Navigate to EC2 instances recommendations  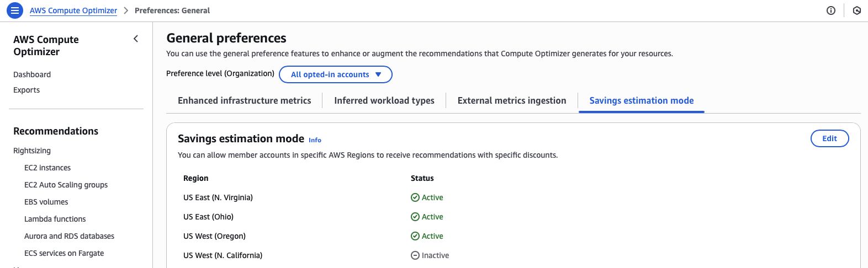[x=47, y=168]
